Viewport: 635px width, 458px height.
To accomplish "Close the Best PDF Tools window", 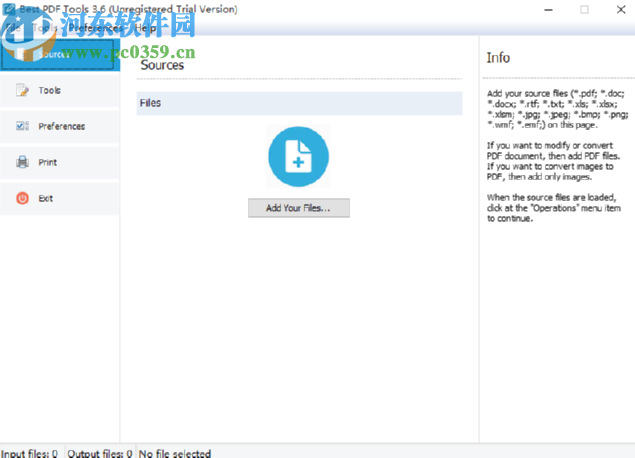I will (621, 10).
